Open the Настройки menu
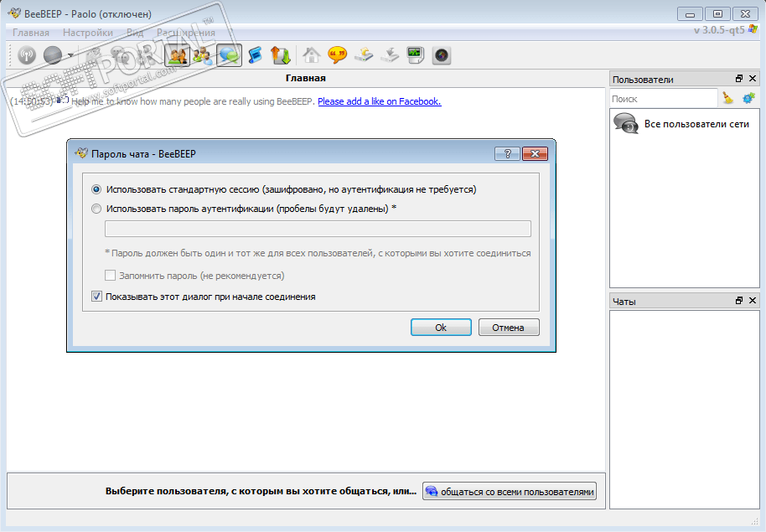Viewport: 766px width, 532px height. pyautogui.click(x=88, y=33)
